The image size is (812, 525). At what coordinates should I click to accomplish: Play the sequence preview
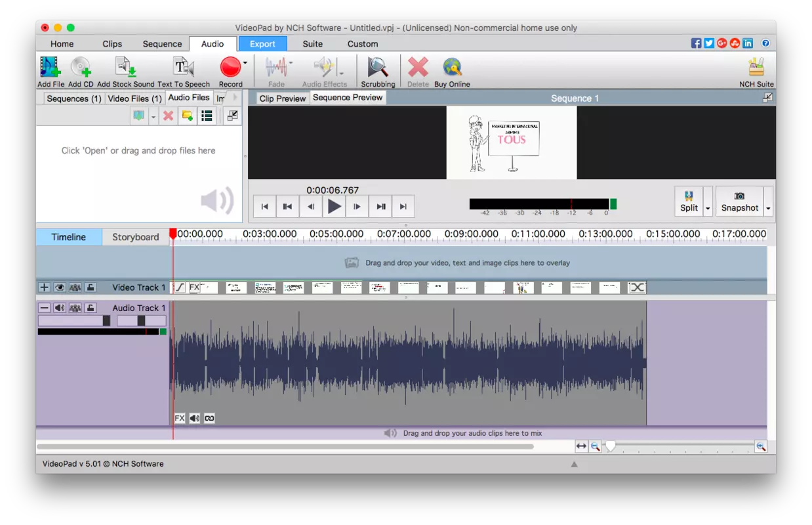pyautogui.click(x=335, y=207)
